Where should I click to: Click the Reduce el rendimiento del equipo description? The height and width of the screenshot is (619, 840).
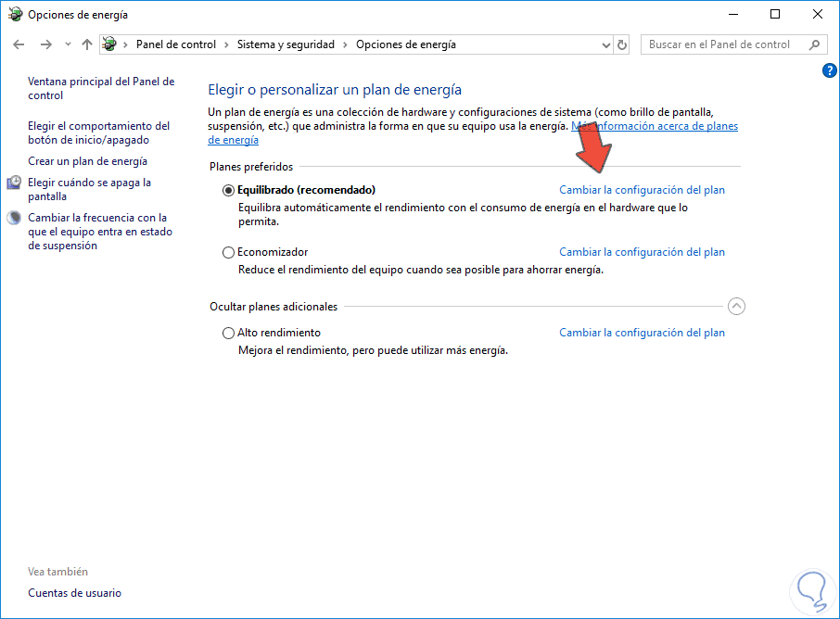(x=421, y=270)
